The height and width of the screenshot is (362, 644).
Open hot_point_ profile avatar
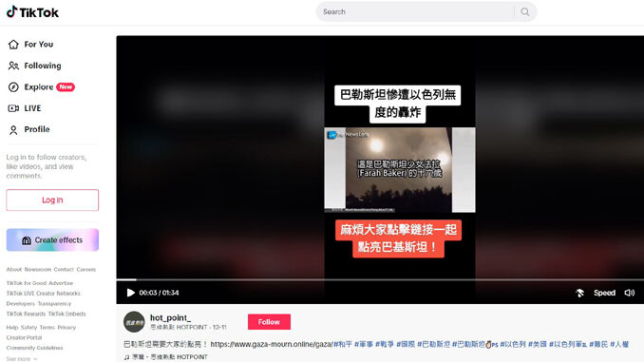(x=134, y=322)
